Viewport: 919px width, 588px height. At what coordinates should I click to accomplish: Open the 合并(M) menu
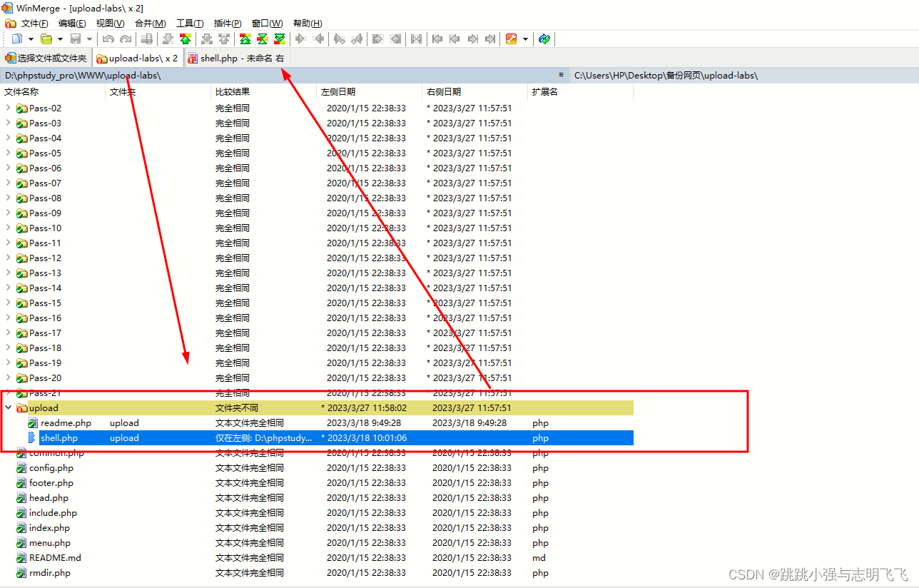[x=150, y=24]
